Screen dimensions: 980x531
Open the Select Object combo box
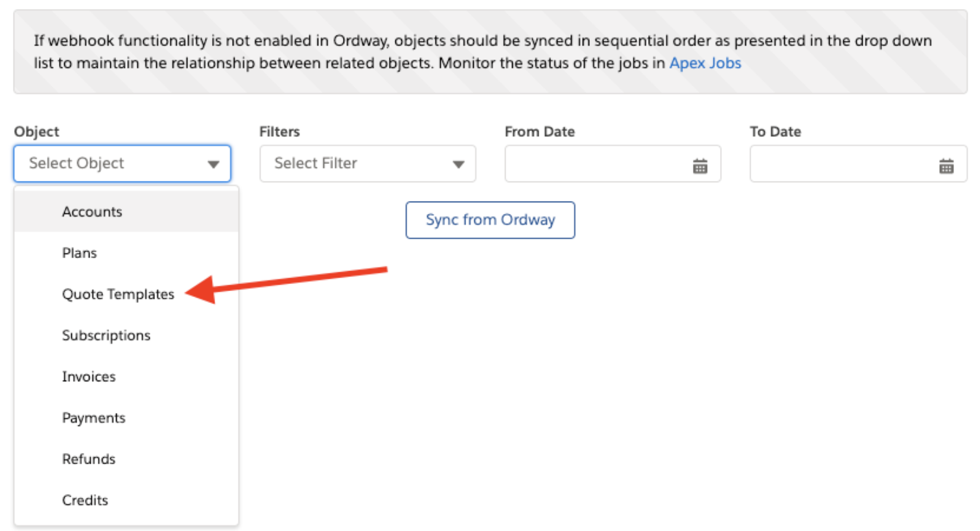122,163
